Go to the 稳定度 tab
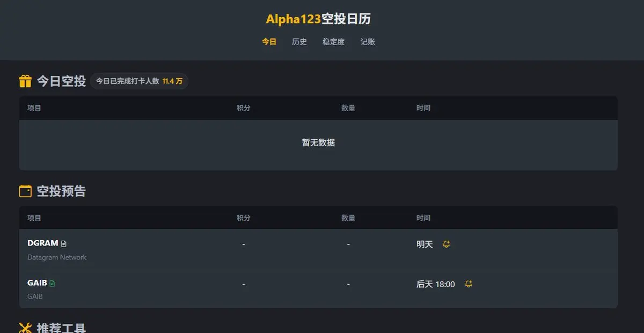This screenshot has width=644, height=333. [x=333, y=42]
